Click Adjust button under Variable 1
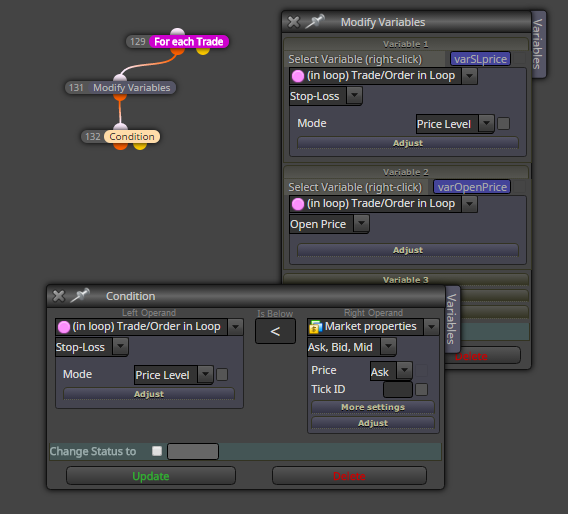The width and height of the screenshot is (568, 514). click(408, 143)
